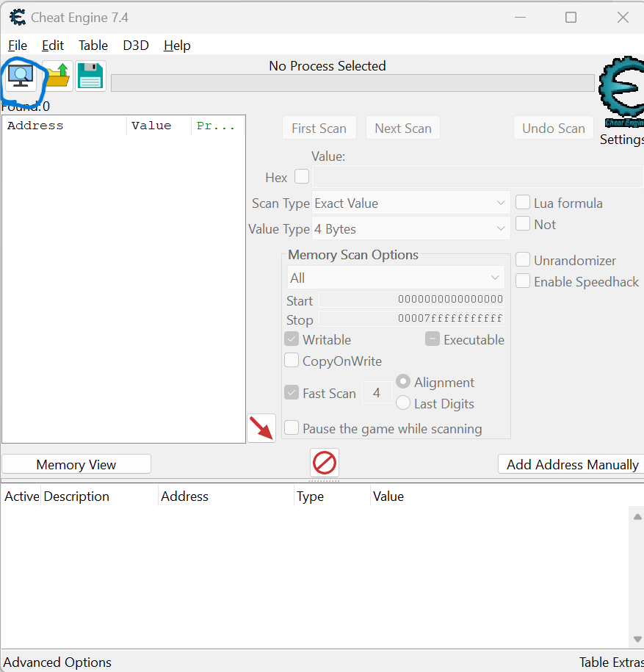Screen dimensions: 644x672
Task: Click the address table scroll up arrow
Action: (x=637, y=516)
